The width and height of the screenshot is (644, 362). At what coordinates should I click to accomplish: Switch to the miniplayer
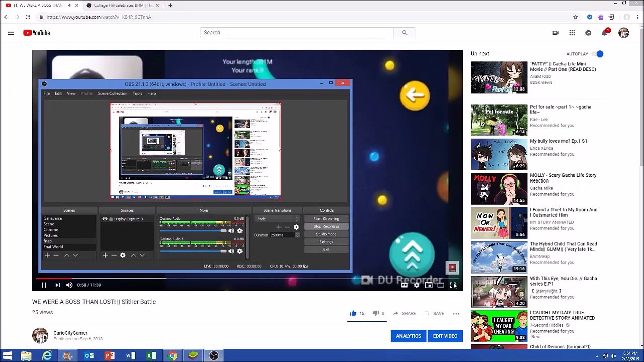coord(428,285)
